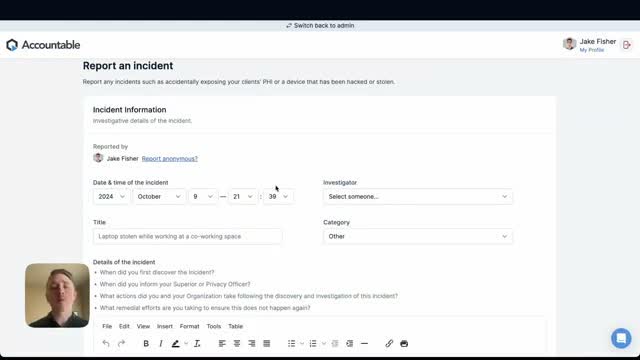Click the undo icon in editor toolbar
This screenshot has height=360, width=640.
pyautogui.click(x=106, y=344)
